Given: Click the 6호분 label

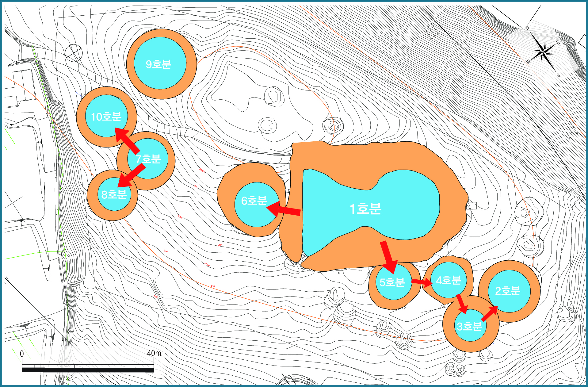Looking at the screenshot, I should (x=254, y=201).
